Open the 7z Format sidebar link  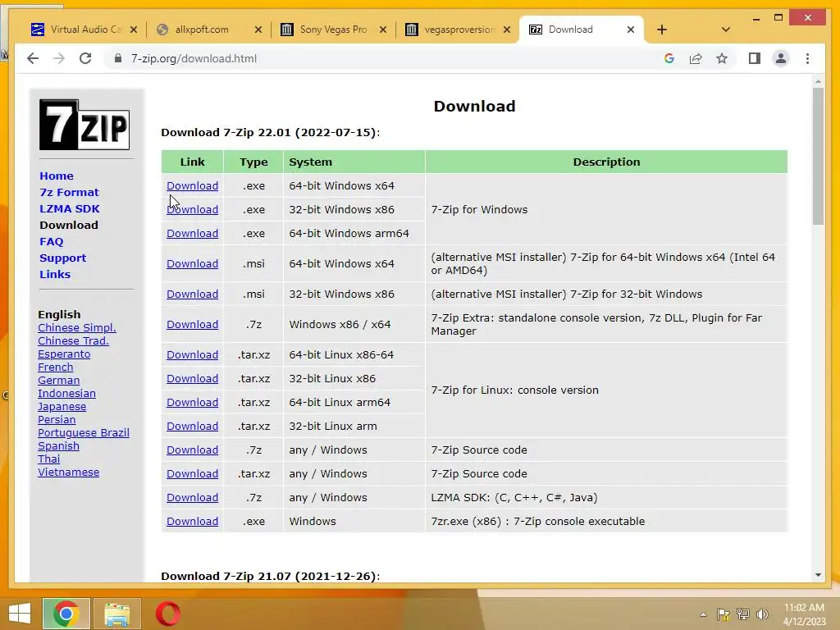pos(69,192)
